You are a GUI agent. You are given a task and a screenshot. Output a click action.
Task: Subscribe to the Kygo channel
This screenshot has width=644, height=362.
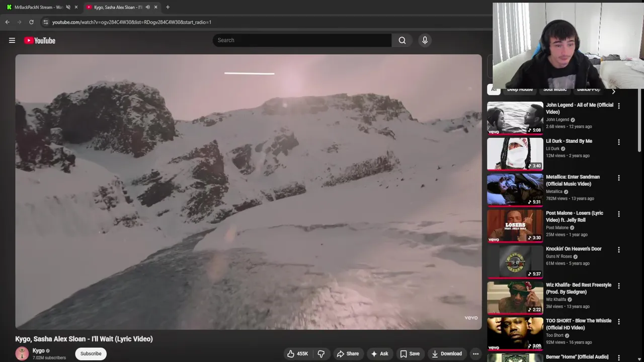coord(91,353)
